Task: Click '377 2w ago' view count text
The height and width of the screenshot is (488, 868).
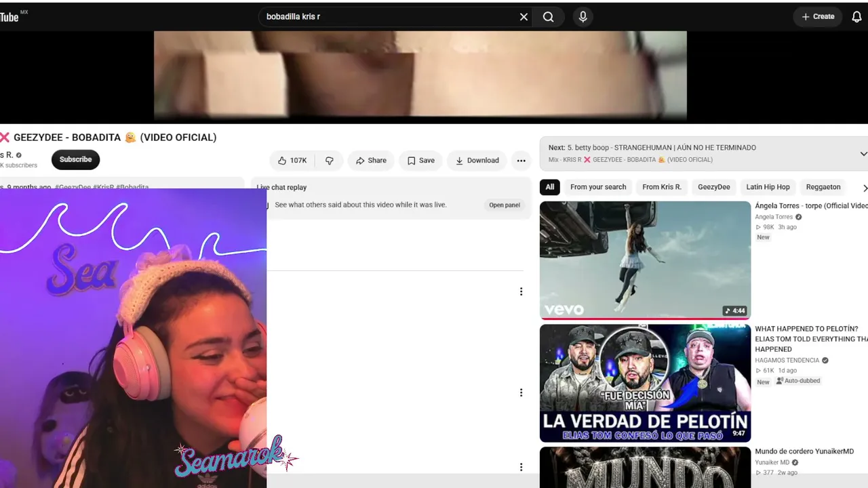Action: (776, 472)
